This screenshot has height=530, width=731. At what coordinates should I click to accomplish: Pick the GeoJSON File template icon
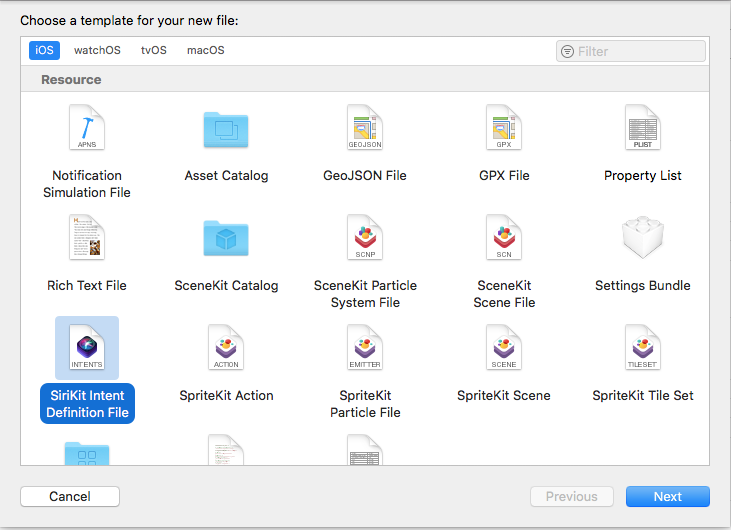(365, 129)
